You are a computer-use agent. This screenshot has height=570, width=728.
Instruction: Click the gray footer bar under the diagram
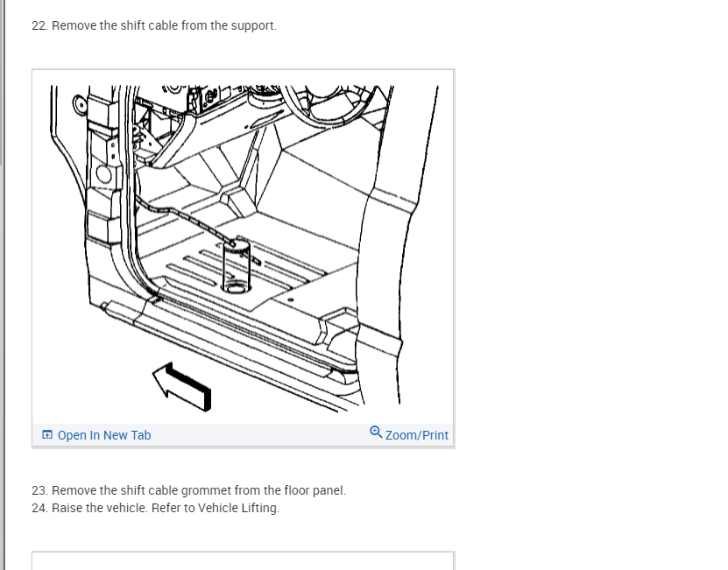click(243, 435)
